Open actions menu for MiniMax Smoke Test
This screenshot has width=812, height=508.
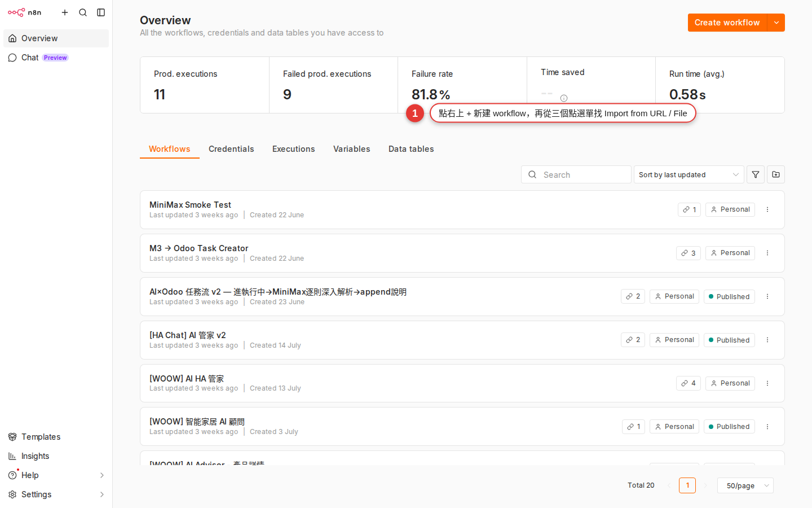pos(767,209)
